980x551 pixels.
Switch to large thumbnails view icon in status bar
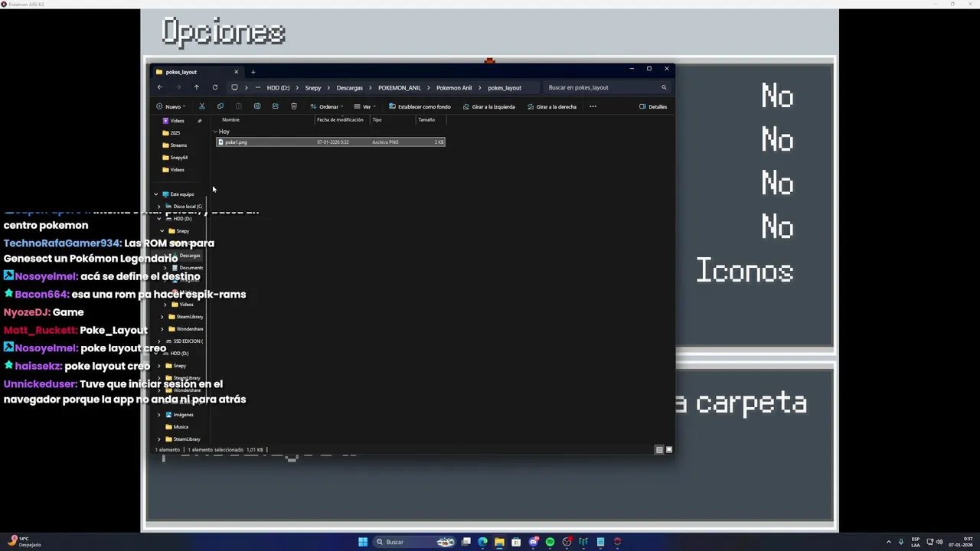pyautogui.click(x=668, y=450)
